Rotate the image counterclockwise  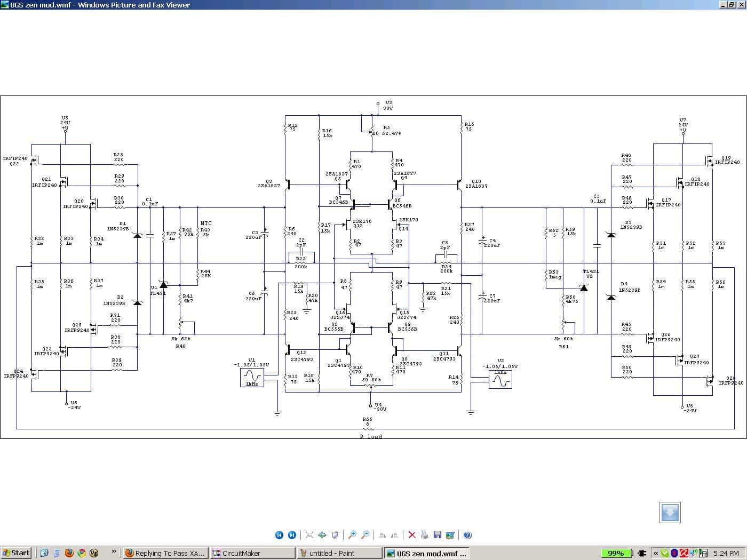(x=394, y=535)
